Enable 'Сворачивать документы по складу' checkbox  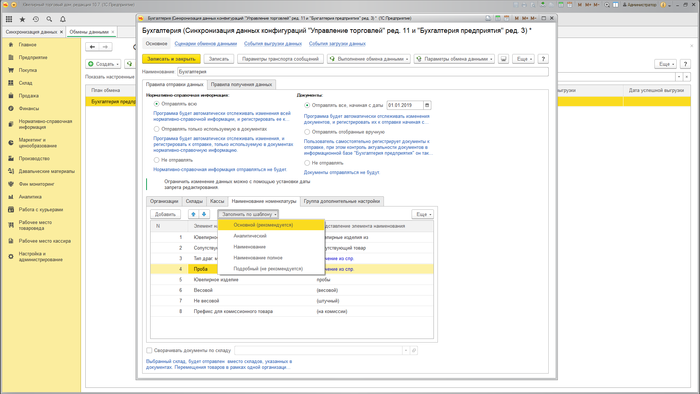pos(150,350)
